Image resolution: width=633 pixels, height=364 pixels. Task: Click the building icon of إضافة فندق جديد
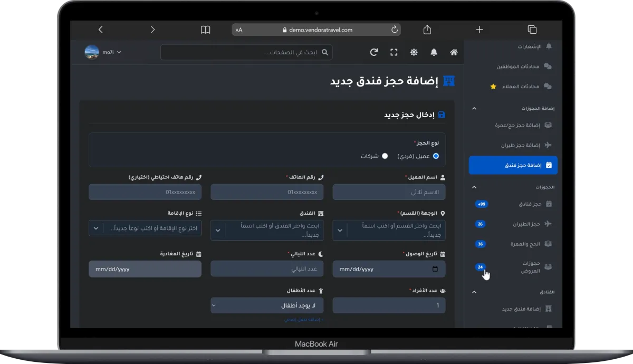coord(548,309)
